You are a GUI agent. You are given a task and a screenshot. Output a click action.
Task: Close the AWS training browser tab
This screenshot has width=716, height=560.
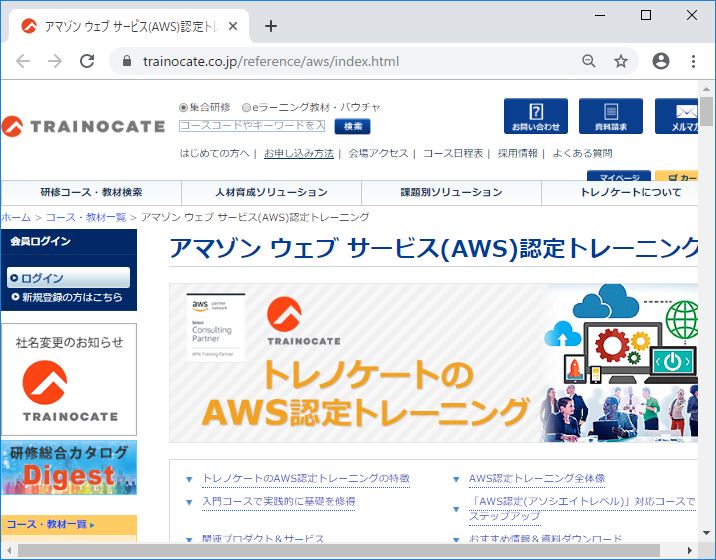[x=233, y=26]
